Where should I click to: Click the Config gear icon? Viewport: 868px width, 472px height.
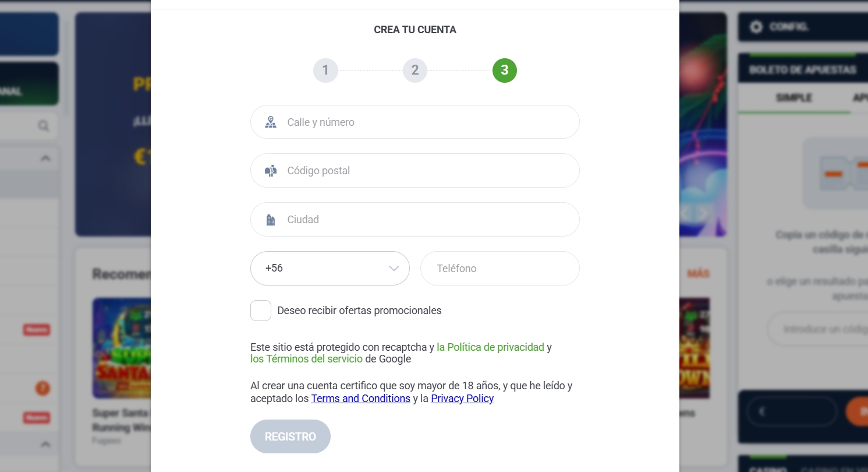[x=756, y=27]
